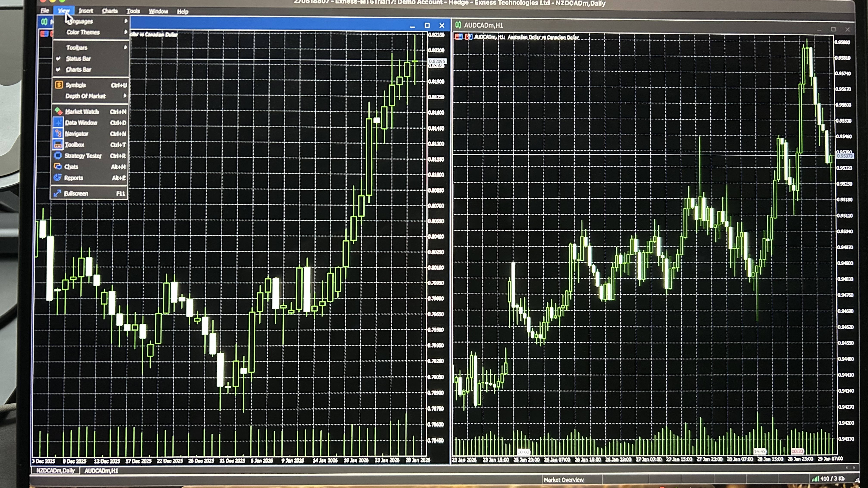
Task: Select the NZDCADm,Daily chart tab
Action: [55, 471]
